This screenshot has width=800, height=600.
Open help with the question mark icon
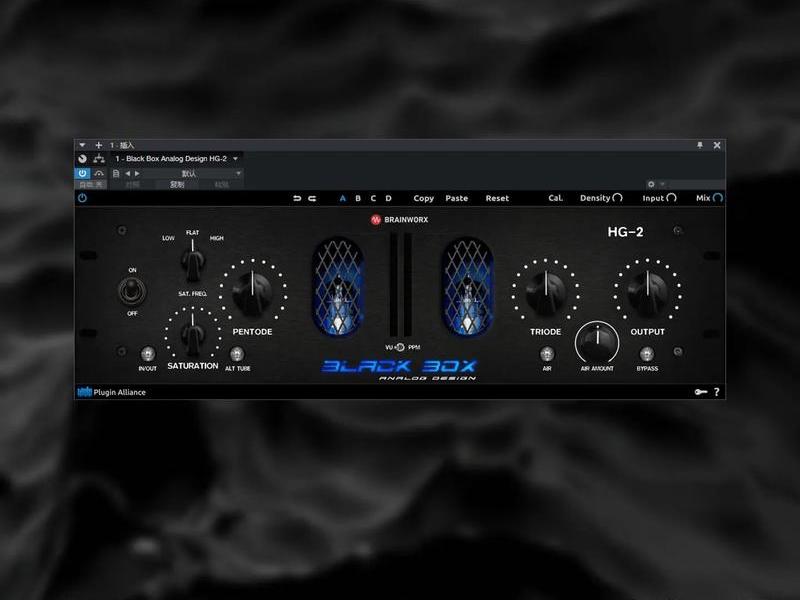coord(717,392)
